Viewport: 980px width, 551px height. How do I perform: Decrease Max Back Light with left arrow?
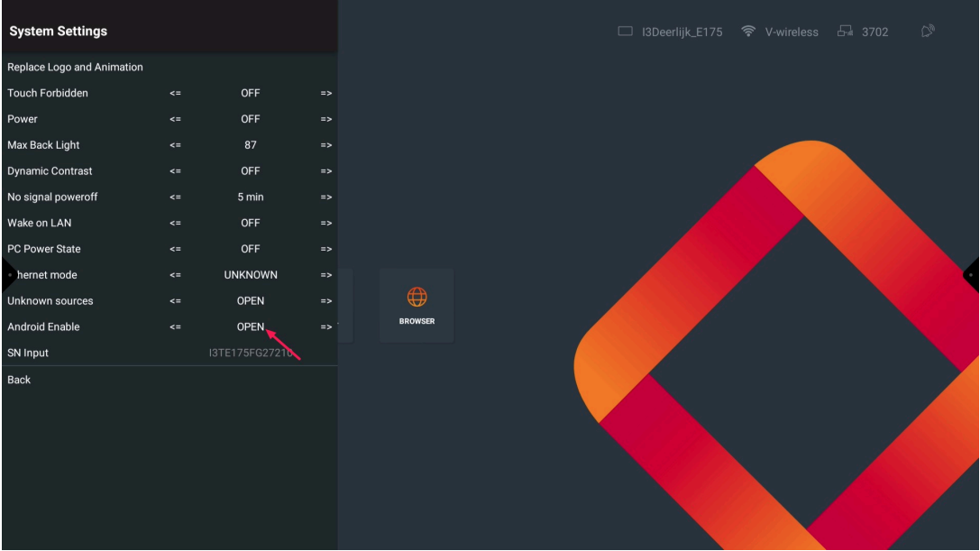[x=175, y=145]
